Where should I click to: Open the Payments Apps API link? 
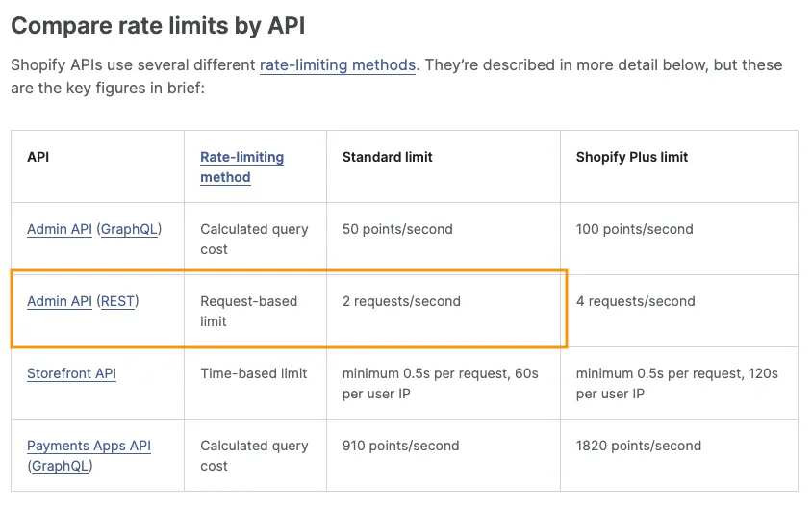pos(89,446)
